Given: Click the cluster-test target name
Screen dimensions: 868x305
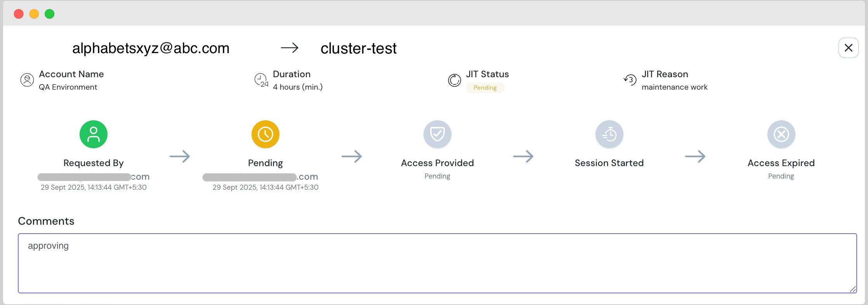Looking at the screenshot, I should coord(359,49).
